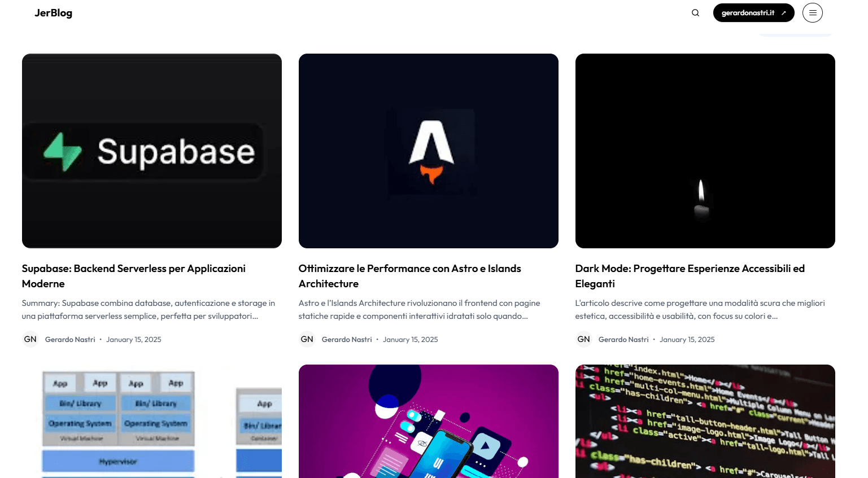Open the search magnifier icon

pos(695,13)
